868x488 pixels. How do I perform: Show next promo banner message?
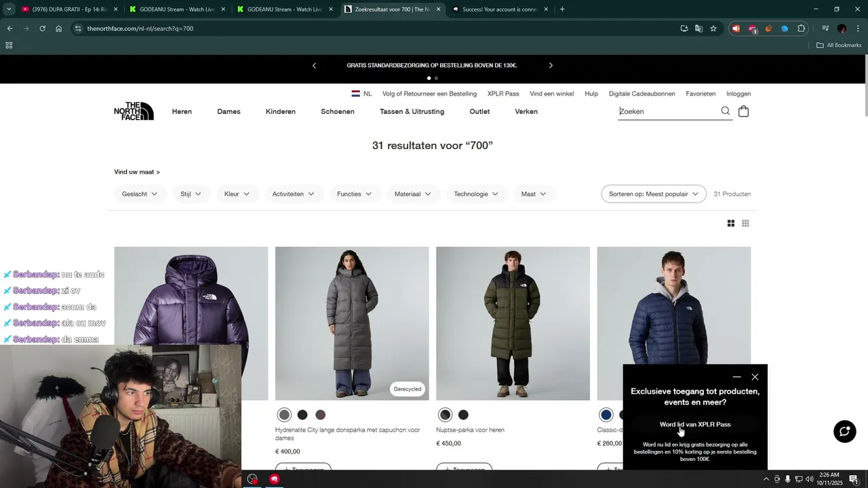click(x=551, y=66)
